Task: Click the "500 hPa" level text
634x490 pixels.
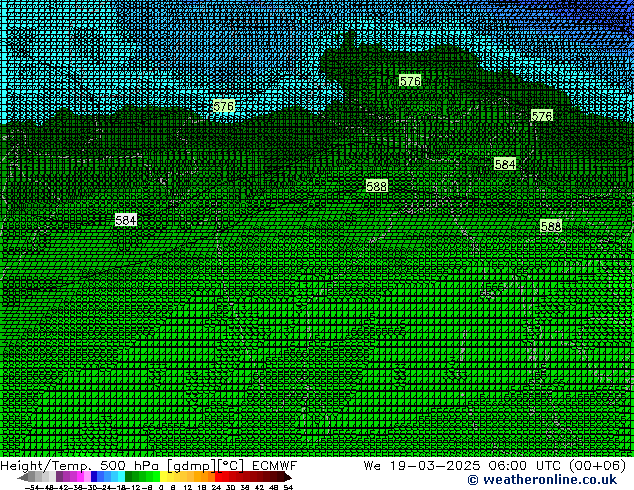Action: click(129, 466)
